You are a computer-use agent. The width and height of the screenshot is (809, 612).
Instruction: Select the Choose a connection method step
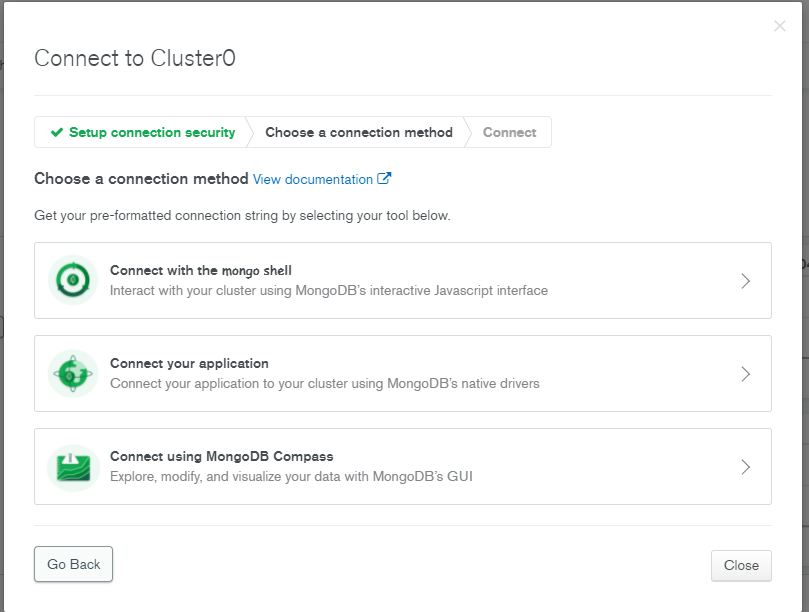tap(358, 132)
